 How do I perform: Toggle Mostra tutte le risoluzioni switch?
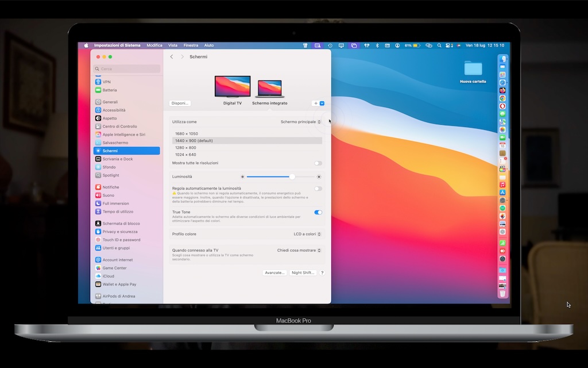point(318,163)
